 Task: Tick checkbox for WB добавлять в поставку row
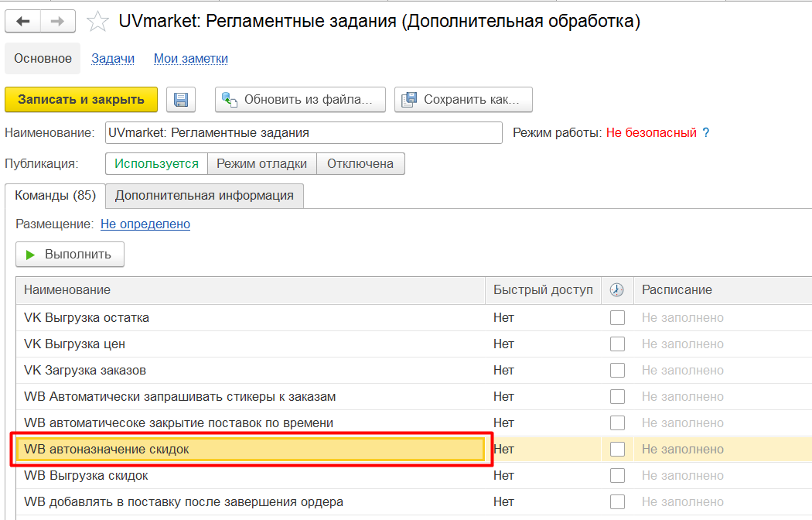[x=617, y=502]
